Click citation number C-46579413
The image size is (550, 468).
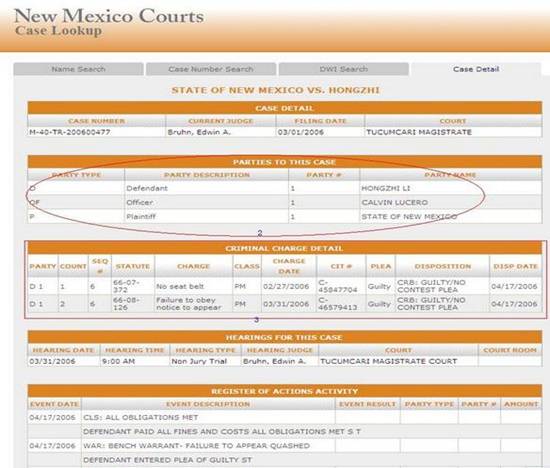click(x=337, y=304)
